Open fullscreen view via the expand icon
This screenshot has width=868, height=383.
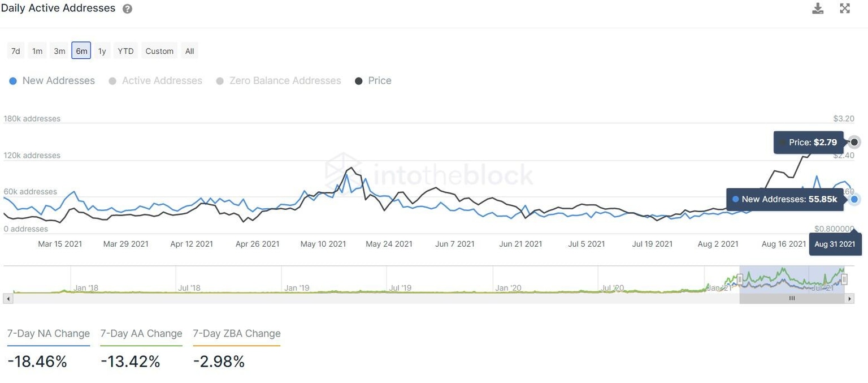click(x=845, y=8)
